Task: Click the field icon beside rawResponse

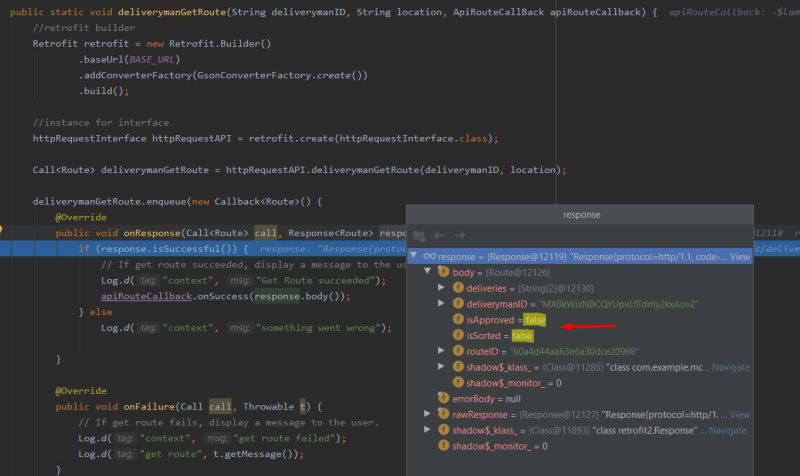Action: (443, 414)
